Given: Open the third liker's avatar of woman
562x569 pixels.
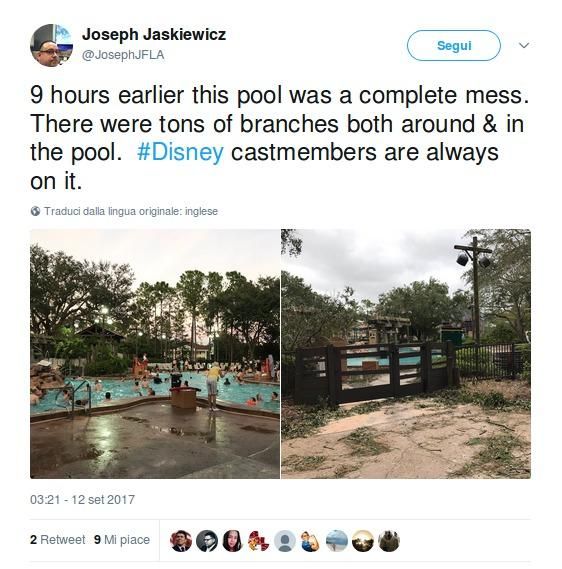Looking at the screenshot, I should click(233, 541).
